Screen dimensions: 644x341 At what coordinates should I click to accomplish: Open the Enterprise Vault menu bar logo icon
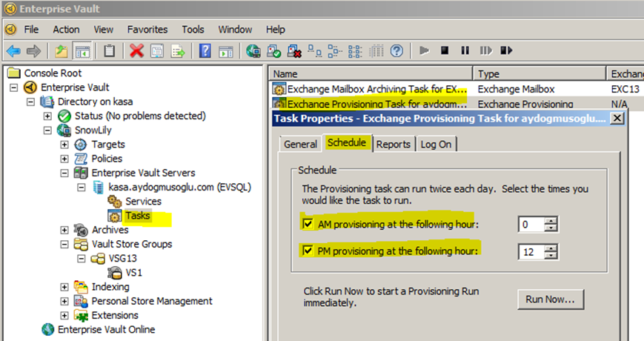click(10, 30)
